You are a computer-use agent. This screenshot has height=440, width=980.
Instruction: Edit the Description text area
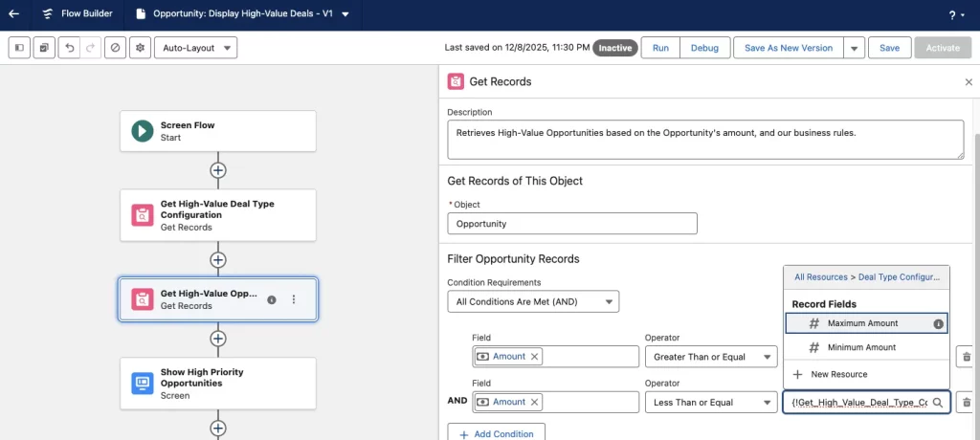[x=705, y=140]
